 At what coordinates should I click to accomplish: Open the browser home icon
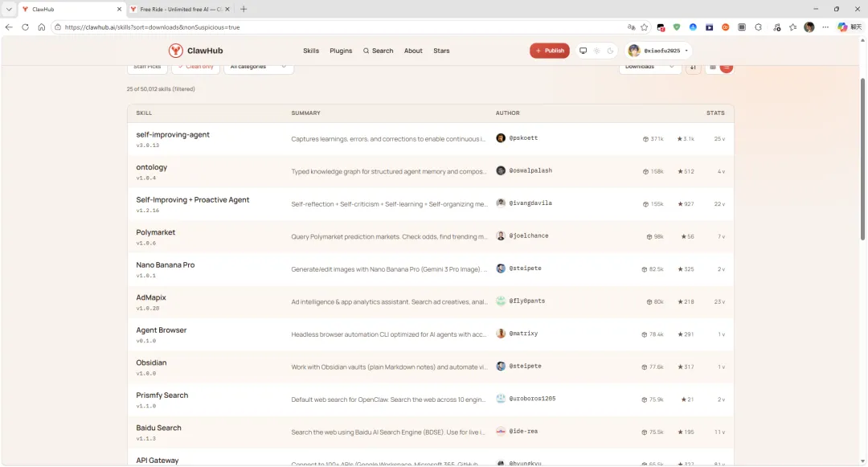pos(42,27)
